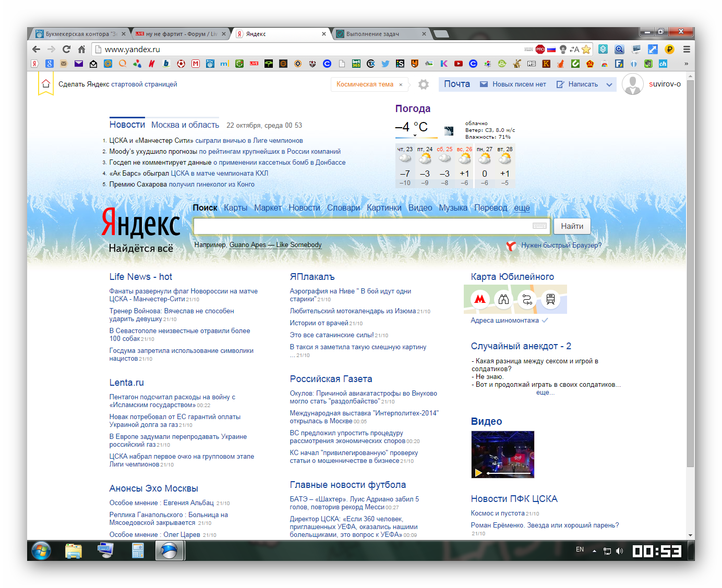This screenshot has width=722, height=588.
Task: Open the Gmail bookmark icon
Action: click(x=196, y=64)
